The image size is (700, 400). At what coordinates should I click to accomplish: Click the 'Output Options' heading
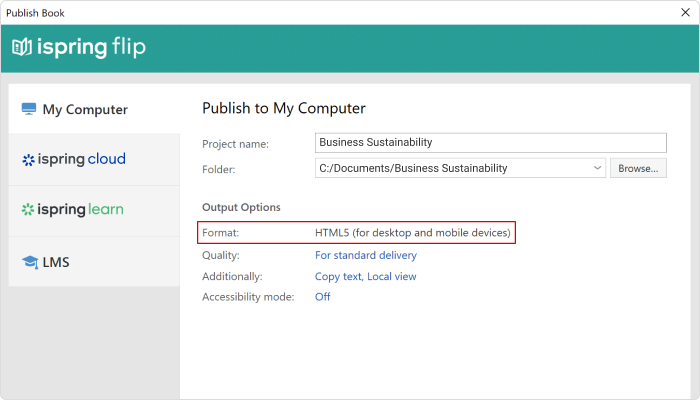pyautogui.click(x=241, y=207)
